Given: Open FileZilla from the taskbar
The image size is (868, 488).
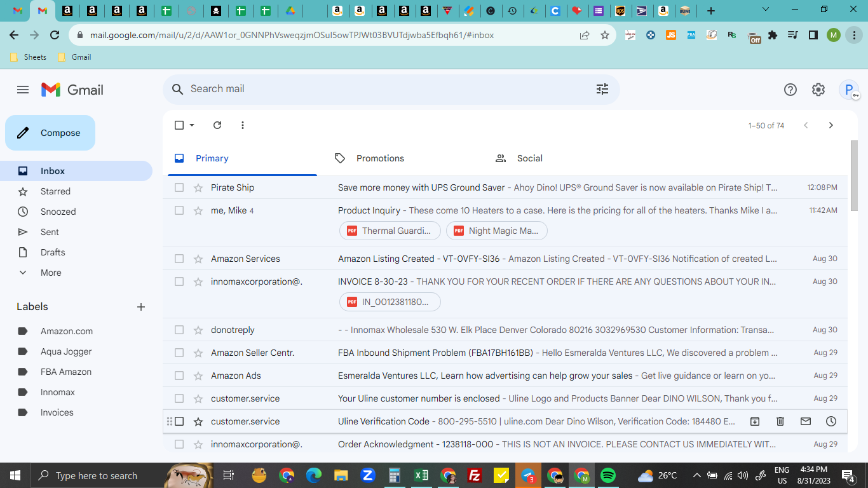Looking at the screenshot, I should tap(474, 475).
